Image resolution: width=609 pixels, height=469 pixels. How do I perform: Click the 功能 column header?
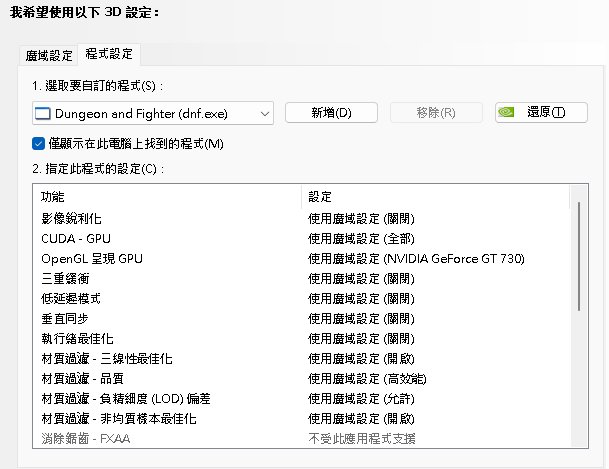(x=167, y=197)
